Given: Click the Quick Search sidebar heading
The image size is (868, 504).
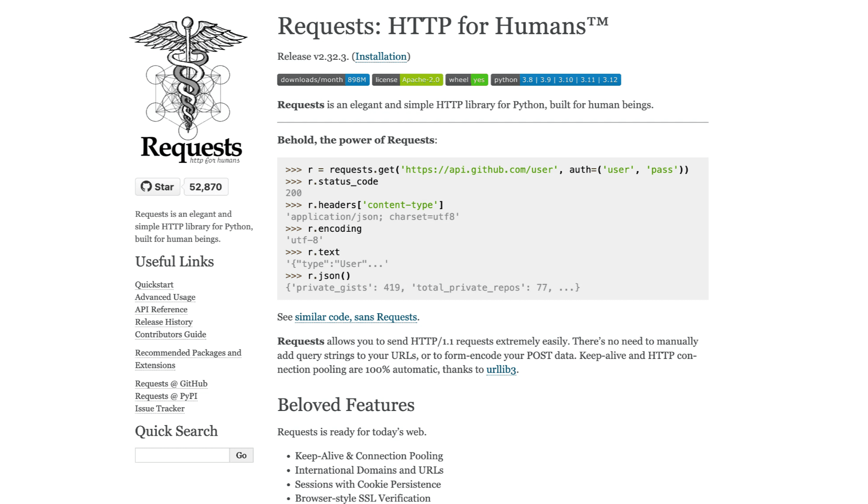Looking at the screenshot, I should (176, 431).
